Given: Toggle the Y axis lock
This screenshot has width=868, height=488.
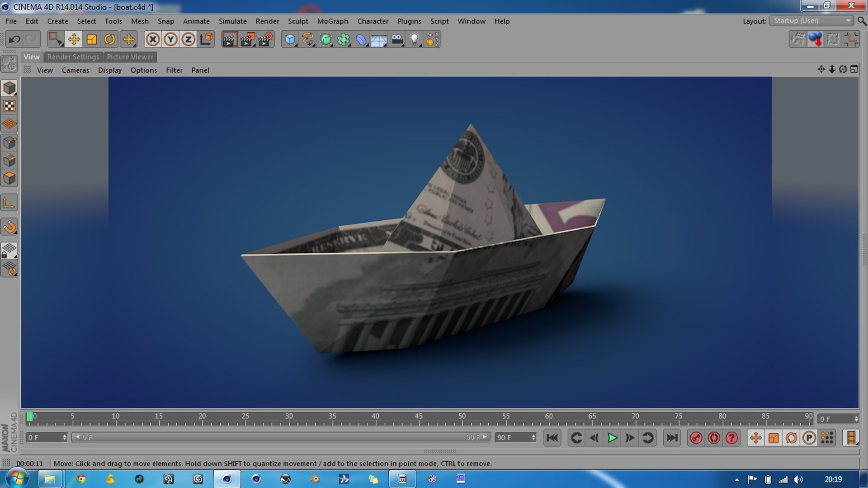Looking at the screenshot, I should click(170, 39).
